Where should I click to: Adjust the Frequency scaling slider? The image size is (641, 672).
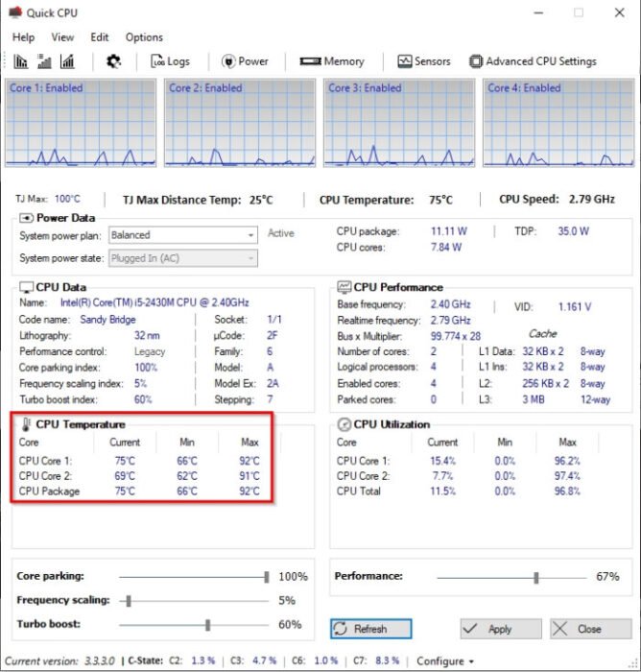pyautogui.click(x=129, y=601)
